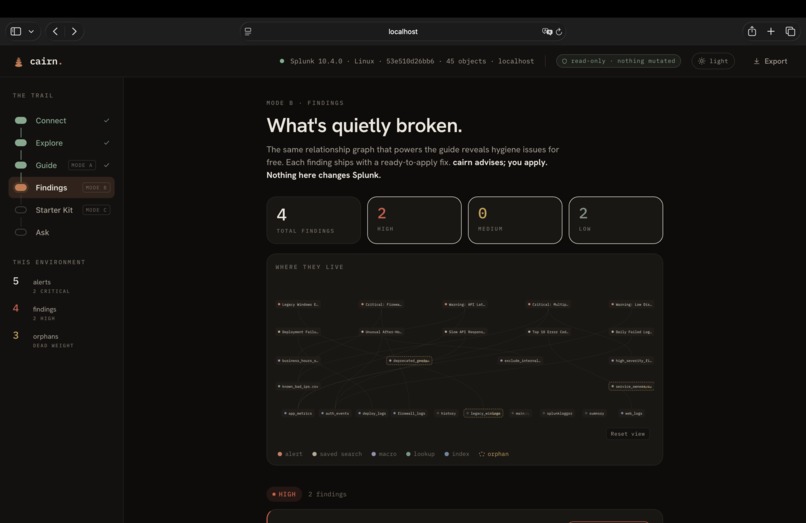This screenshot has height=523, width=806.
Task: Go back with the browser back arrow
Action: coord(56,31)
